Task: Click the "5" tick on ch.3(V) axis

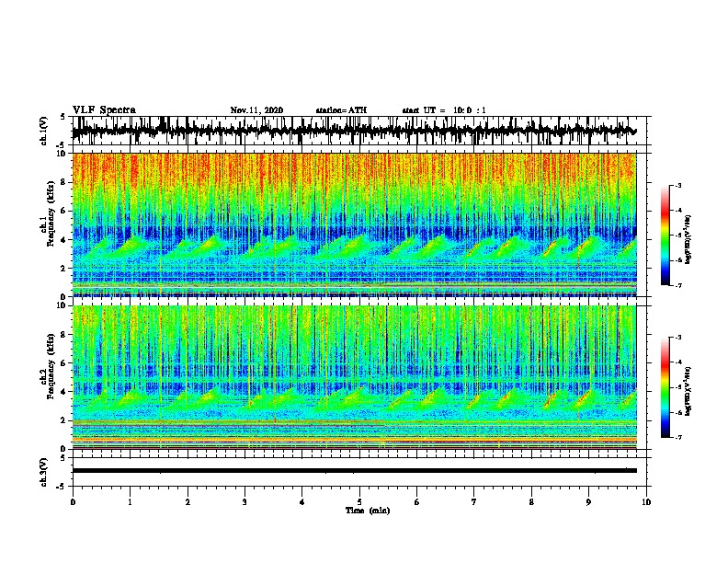Action: 63,458
